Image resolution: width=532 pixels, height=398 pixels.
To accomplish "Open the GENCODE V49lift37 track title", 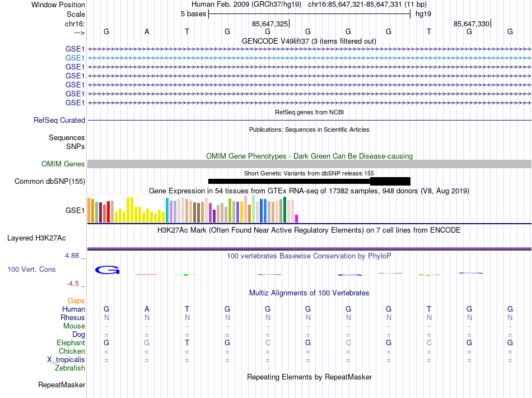I will [309, 41].
